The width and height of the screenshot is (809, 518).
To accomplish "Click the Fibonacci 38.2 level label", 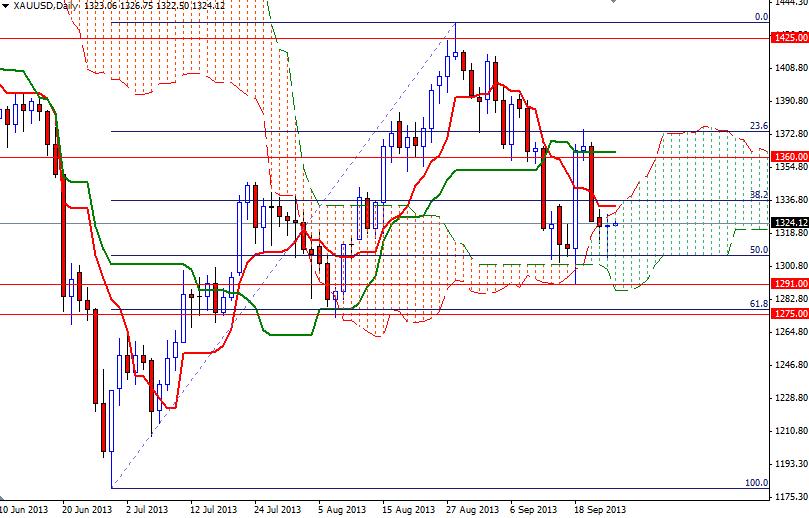I will pos(759,195).
